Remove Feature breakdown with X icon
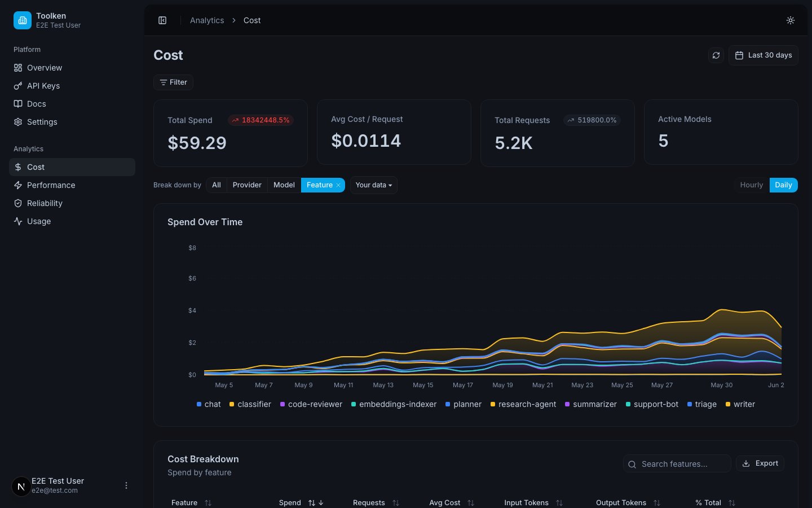 coord(338,185)
